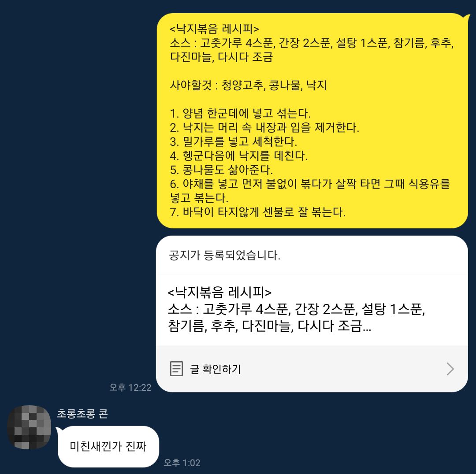Viewport: 476px width, 474px height.
Task: Select the 사야할것 shopping list line
Action: pyautogui.click(x=248, y=85)
